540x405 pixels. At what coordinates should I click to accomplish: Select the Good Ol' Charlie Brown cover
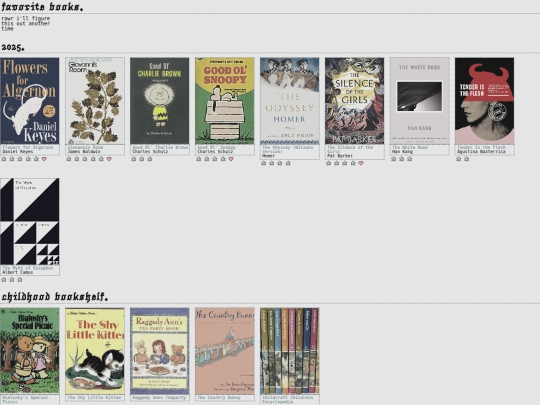click(159, 101)
